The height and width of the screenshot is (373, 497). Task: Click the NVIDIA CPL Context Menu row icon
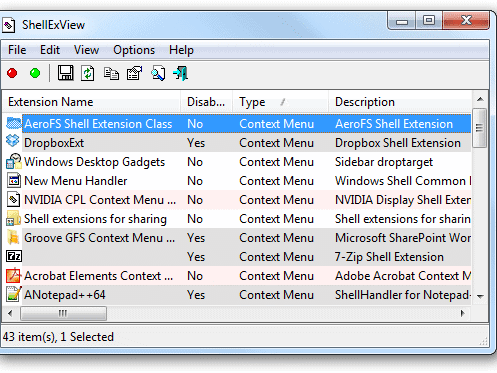click(x=14, y=199)
